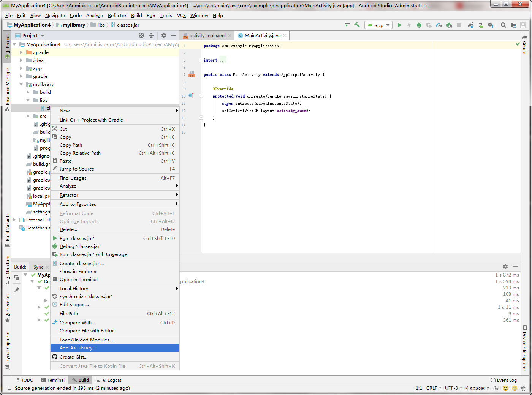Click the override gutter icon at line 10
The image size is (532, 395).
191,96
